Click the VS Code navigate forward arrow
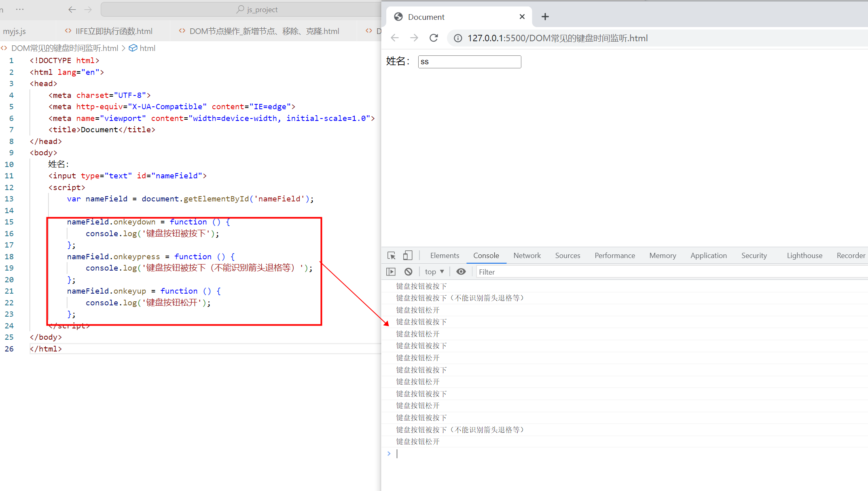Viewport: 868px width, 491px height. click(88, 9)
